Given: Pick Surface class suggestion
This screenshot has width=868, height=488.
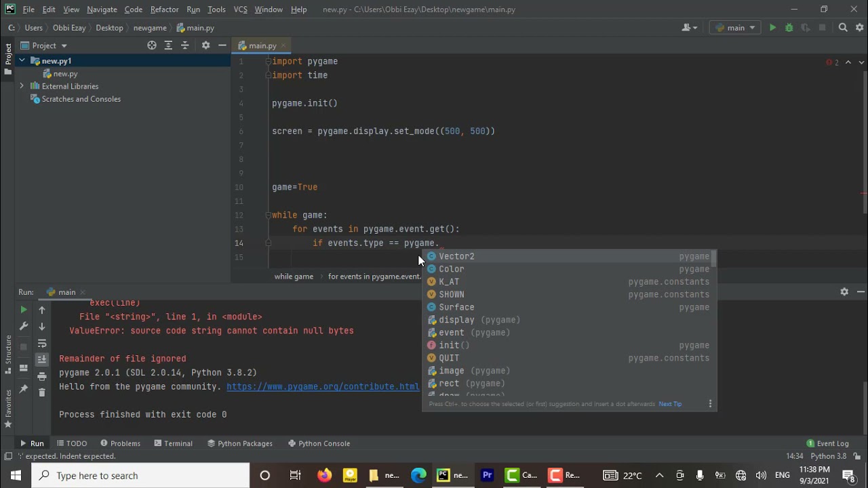Looking at the screenshot, I should [568, 307].
